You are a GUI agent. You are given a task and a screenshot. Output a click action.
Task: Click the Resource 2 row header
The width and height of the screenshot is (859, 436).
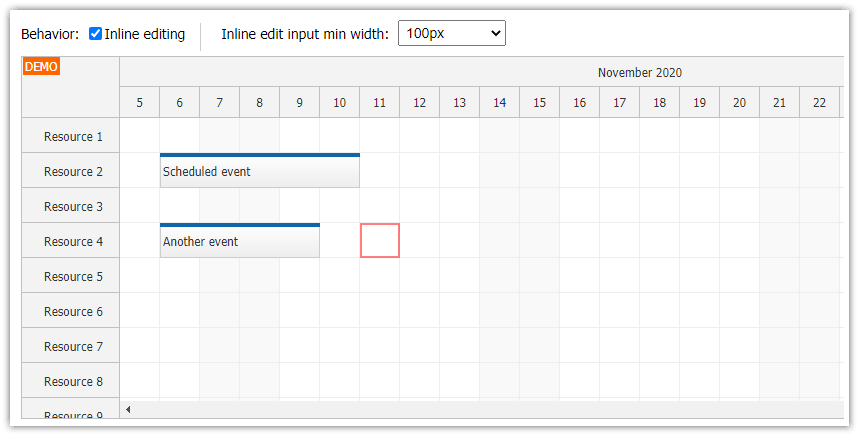pos(72,171)
